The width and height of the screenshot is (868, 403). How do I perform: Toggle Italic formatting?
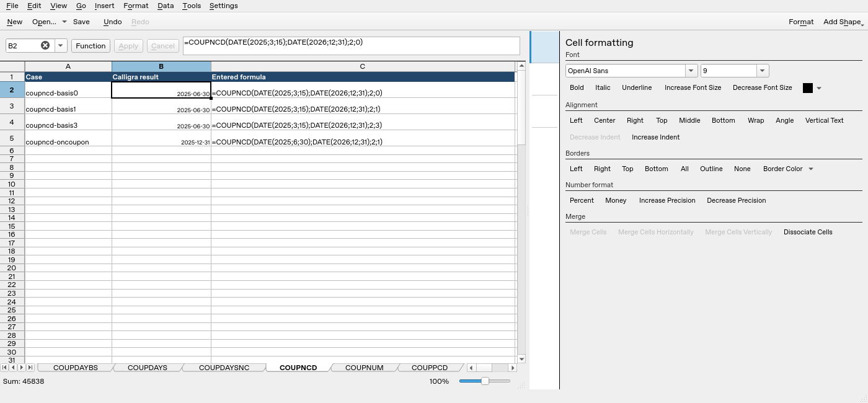pos(603,87)
